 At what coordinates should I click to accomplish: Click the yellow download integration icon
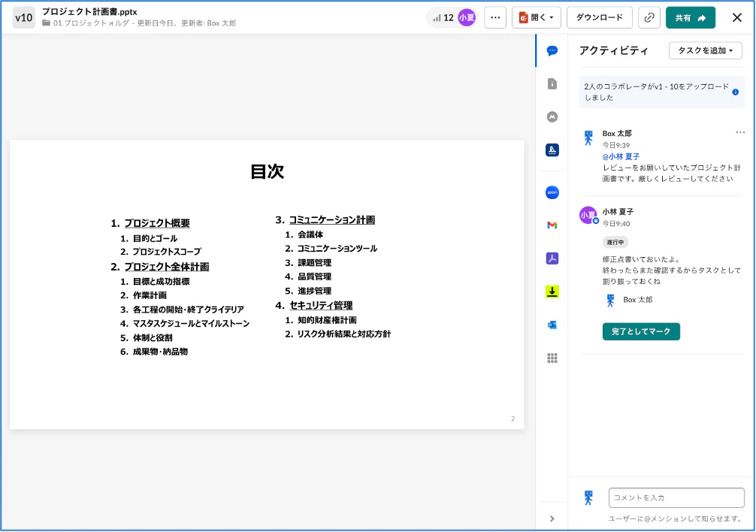[552, 292]
